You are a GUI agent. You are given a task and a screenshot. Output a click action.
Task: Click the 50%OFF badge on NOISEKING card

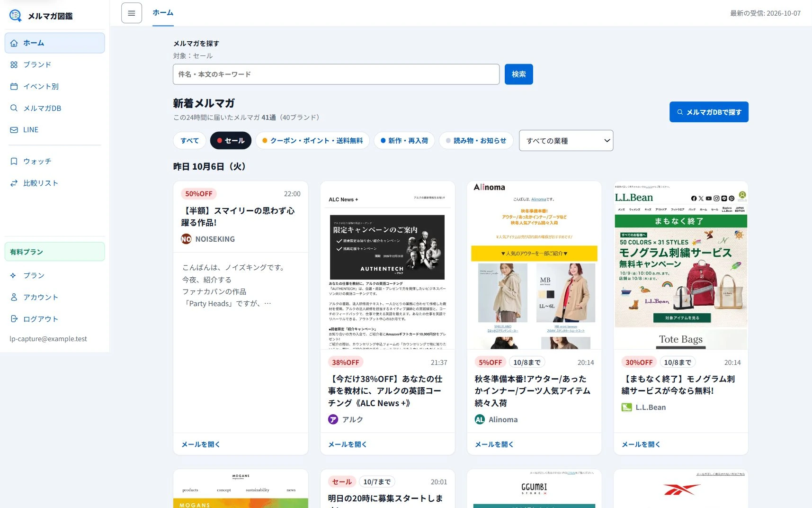coord(199,194)
